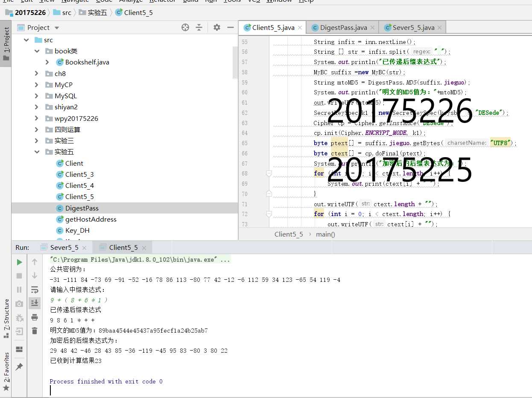Click the Down the stack trace arrow

point(35,275)
